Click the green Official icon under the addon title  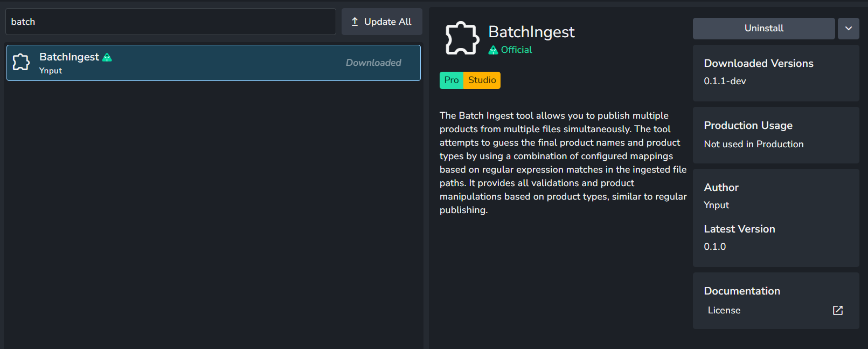pos(493,50)
